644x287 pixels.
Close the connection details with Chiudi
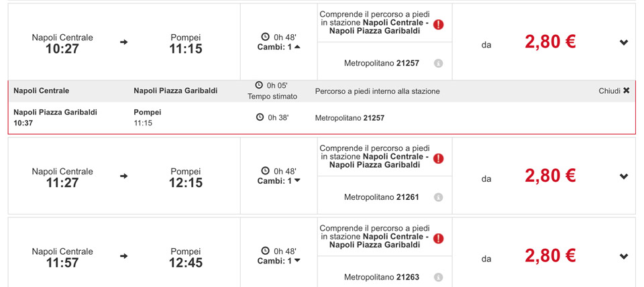pyautogui.click(x=614, y=91)
